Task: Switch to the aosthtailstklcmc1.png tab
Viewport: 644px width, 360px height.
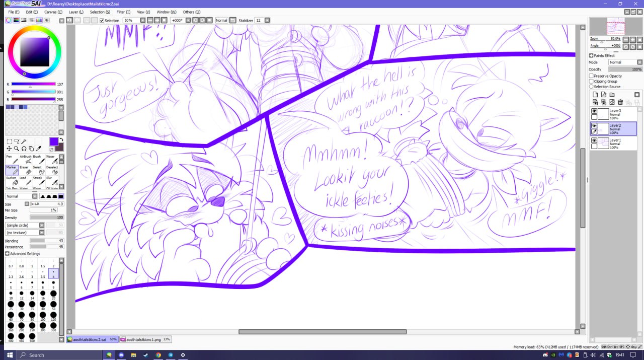Action: pyautogui.click(x=145, y=339)
